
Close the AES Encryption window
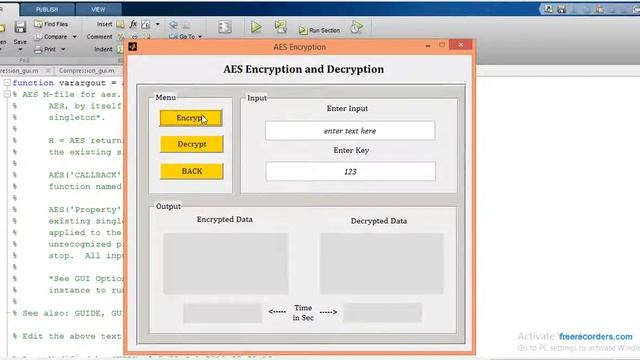pos(461,45)
